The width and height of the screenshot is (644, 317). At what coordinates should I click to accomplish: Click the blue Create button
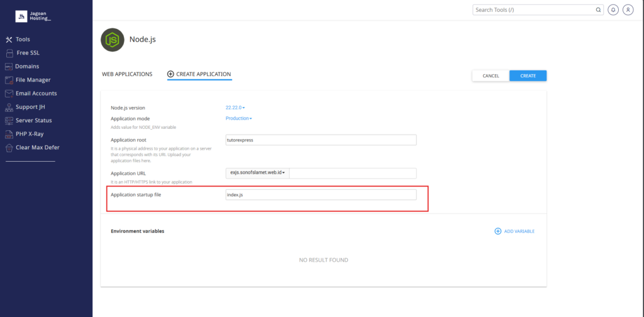click(528, 75)
